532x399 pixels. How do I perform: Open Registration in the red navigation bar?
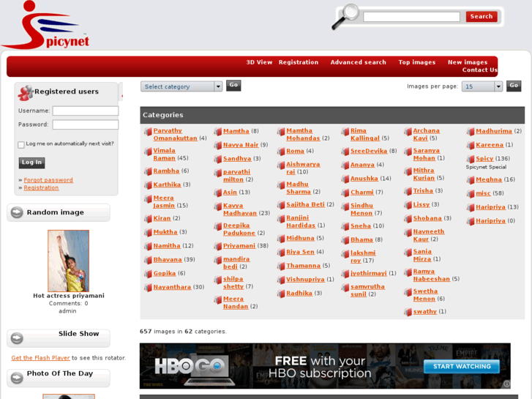coord(299,62)
